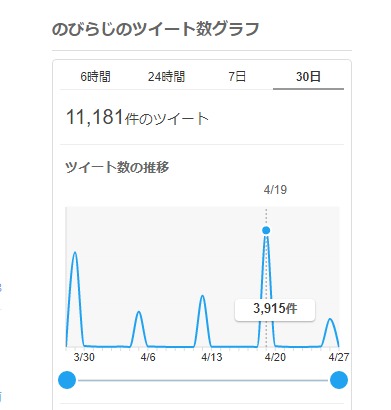The height and width of the screenshot is (410, 391).
Task: Click the 4/13 axis label
Action: (x=212, y=357)
